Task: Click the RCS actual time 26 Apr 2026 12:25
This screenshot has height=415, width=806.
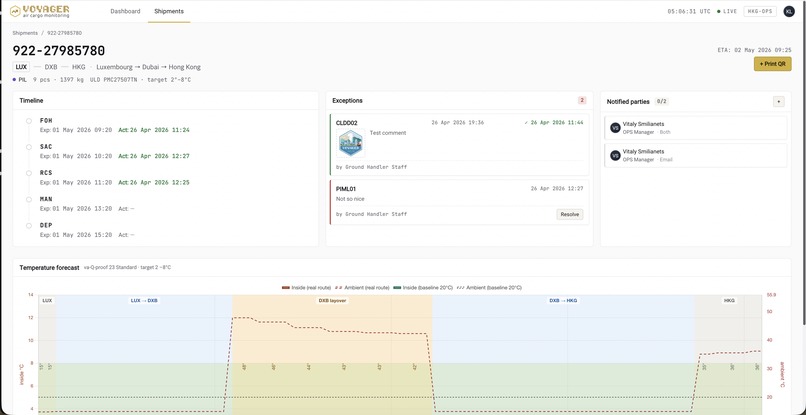Action: point(154,183)
